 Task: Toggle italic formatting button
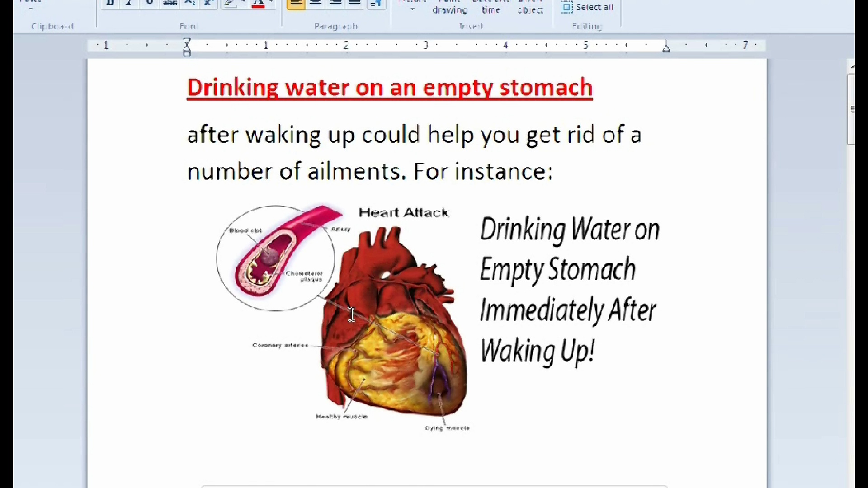click(x=130, y=3)
